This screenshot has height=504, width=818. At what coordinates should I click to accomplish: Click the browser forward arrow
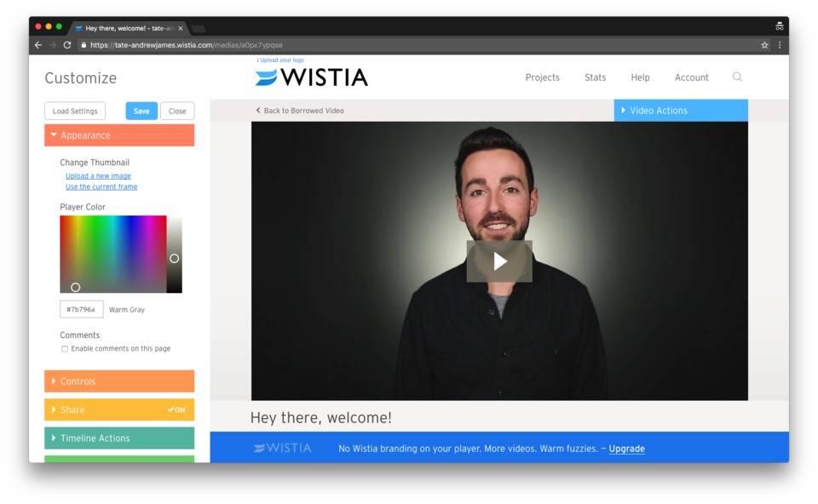coord(53,45)
